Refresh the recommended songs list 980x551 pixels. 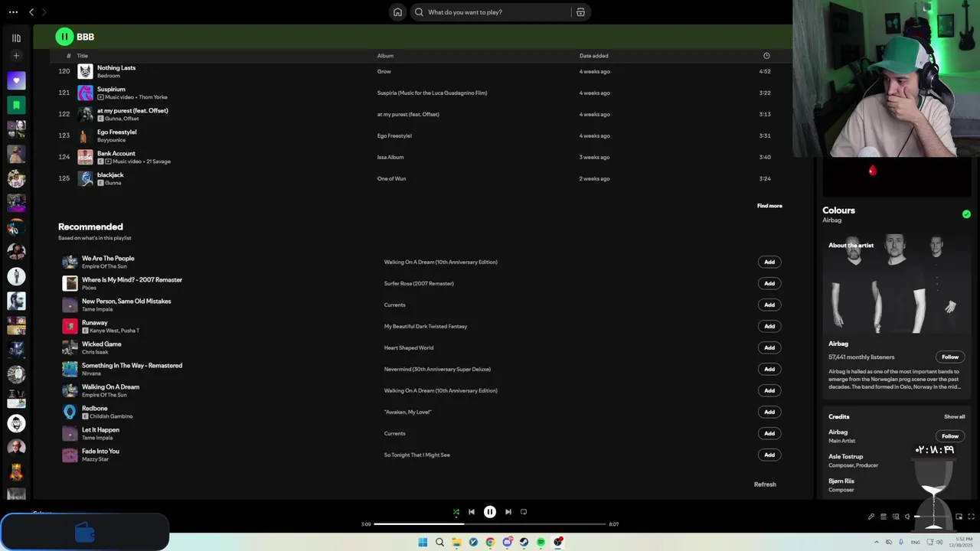(x=765, y=484)
